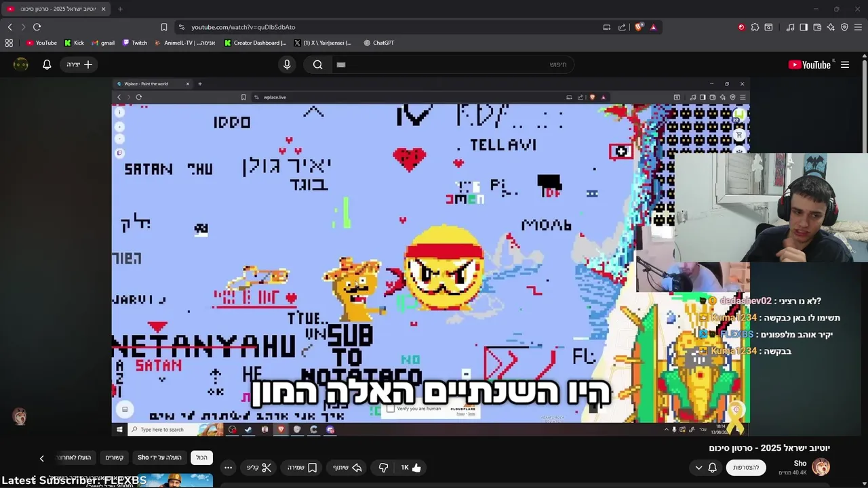View site information icon beside URL
The image size is (868, 488).
tap(180, 27)
